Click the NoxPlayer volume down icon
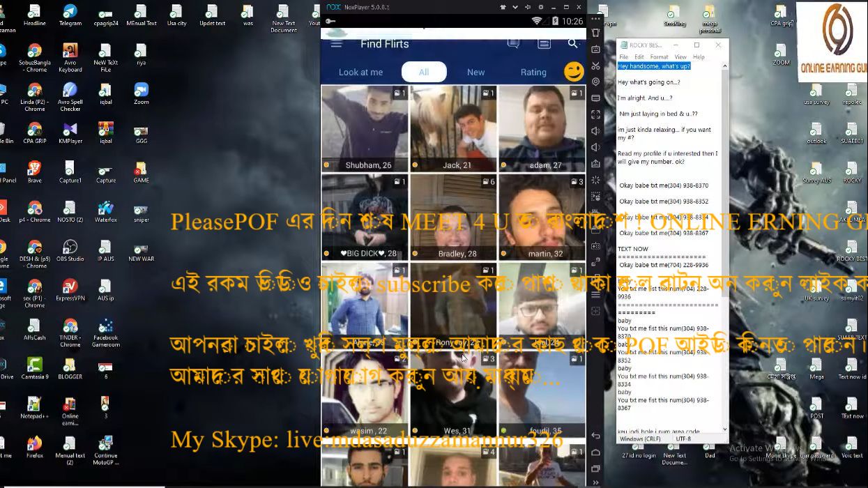The image size is (868, 488). pos(595,147)
